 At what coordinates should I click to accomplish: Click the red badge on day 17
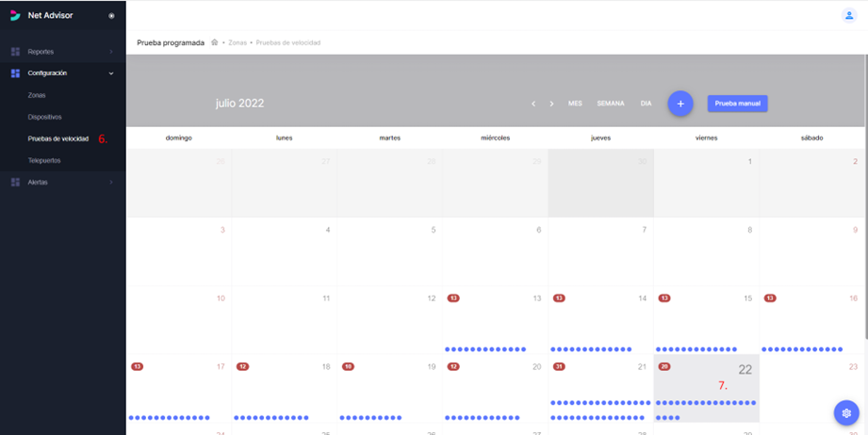pyautogui.click(x=138, y=366)
